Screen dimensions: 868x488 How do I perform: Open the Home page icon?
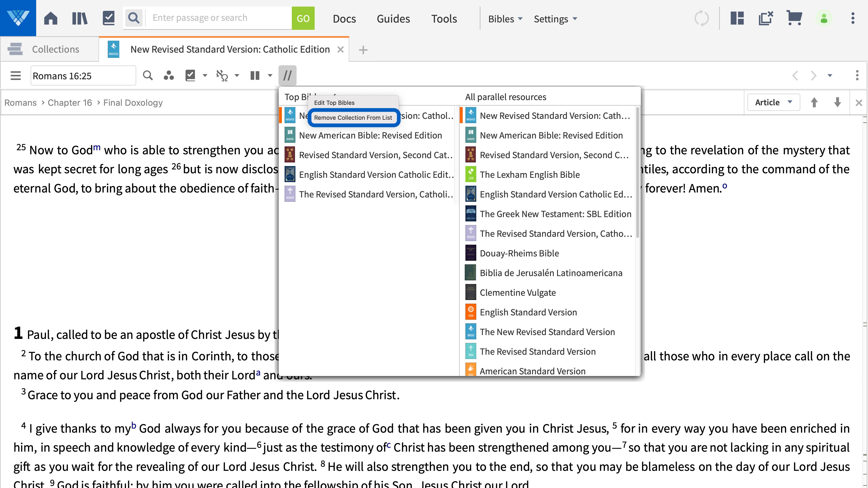(51, 18)
